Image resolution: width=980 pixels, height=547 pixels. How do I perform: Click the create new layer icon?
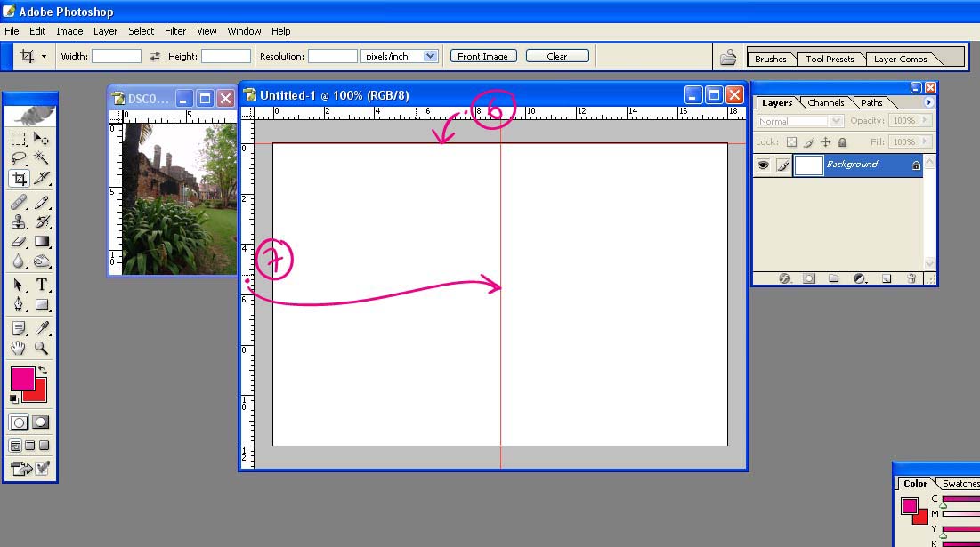(x=887, y=278)
